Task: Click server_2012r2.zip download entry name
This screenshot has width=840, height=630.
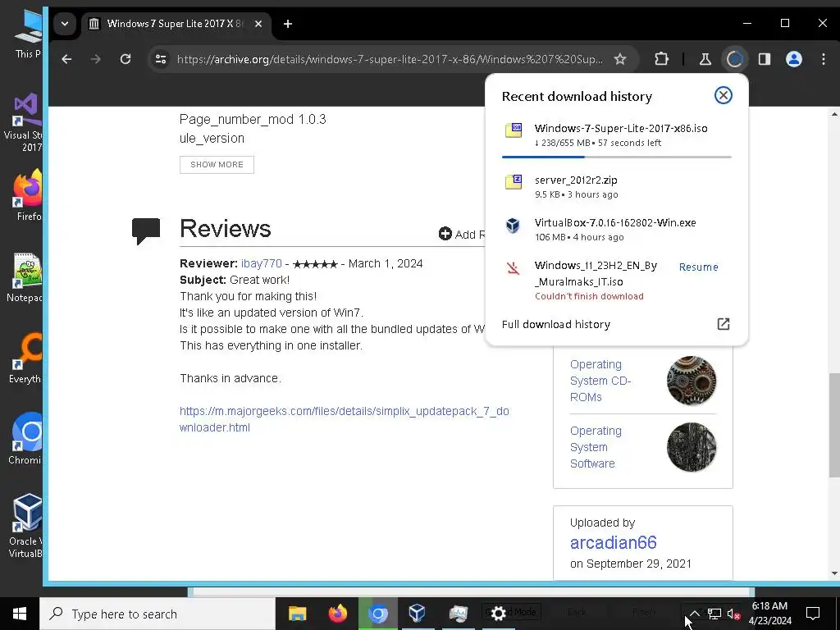Action: point(576,180)
